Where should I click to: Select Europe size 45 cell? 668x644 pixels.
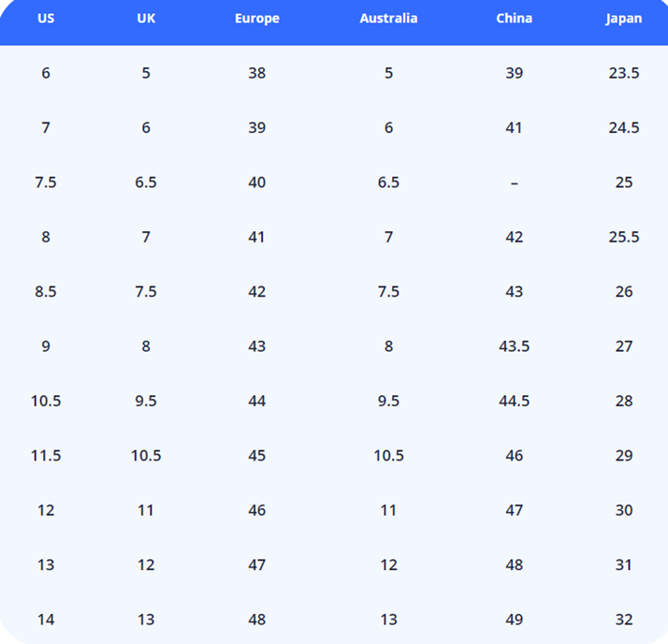coord(257,456)
